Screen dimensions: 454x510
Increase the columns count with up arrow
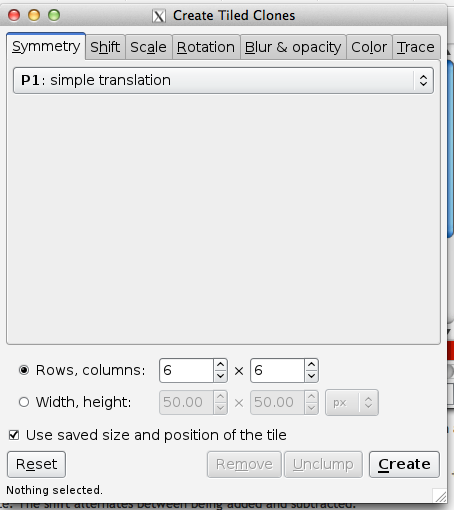coord(311,364)
